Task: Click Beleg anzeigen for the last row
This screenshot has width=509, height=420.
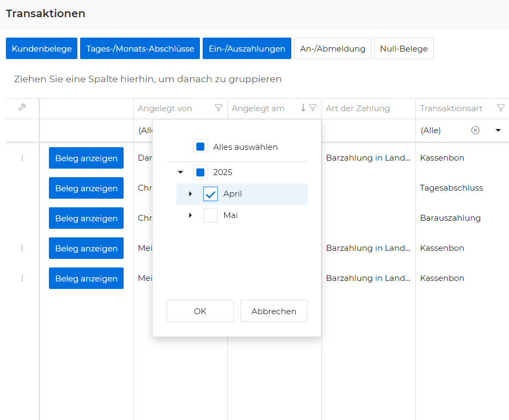Action: pyautogui.click(x=87, y=279)
